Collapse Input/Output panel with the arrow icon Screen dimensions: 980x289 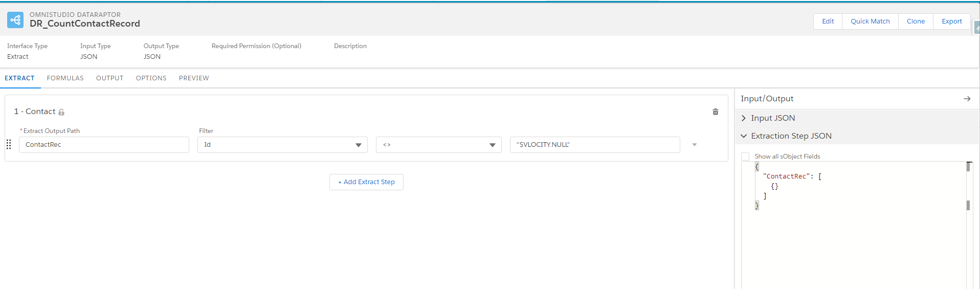tap(967, 99)
